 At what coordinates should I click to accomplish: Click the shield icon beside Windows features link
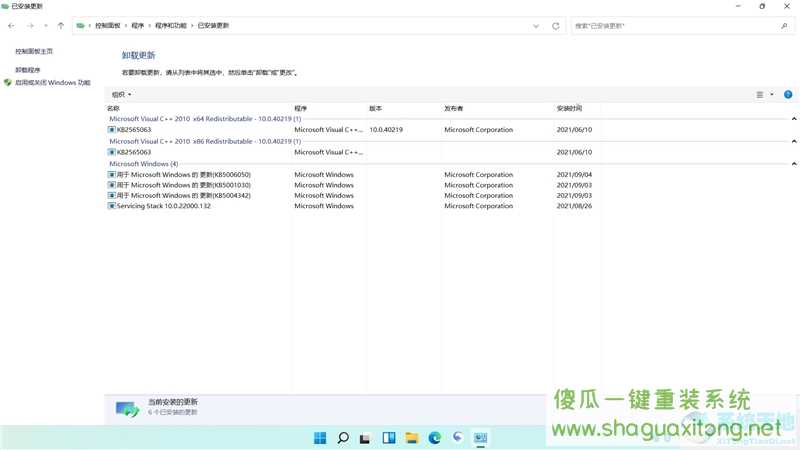pos(8,83)
